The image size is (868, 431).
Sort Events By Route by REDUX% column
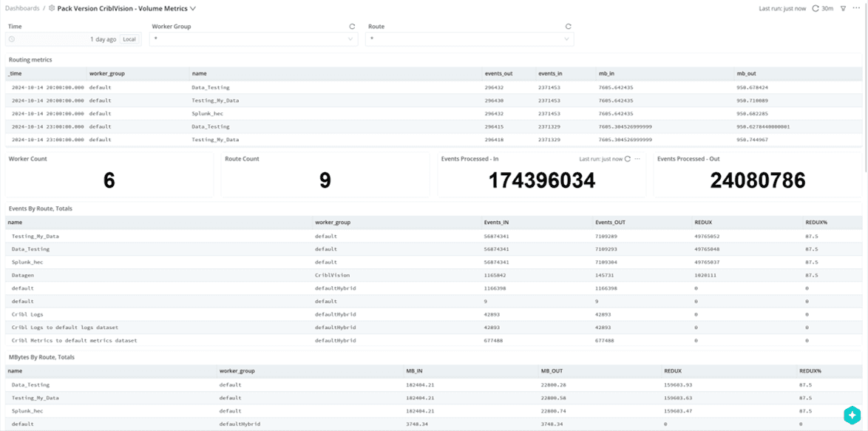point(817,222)
